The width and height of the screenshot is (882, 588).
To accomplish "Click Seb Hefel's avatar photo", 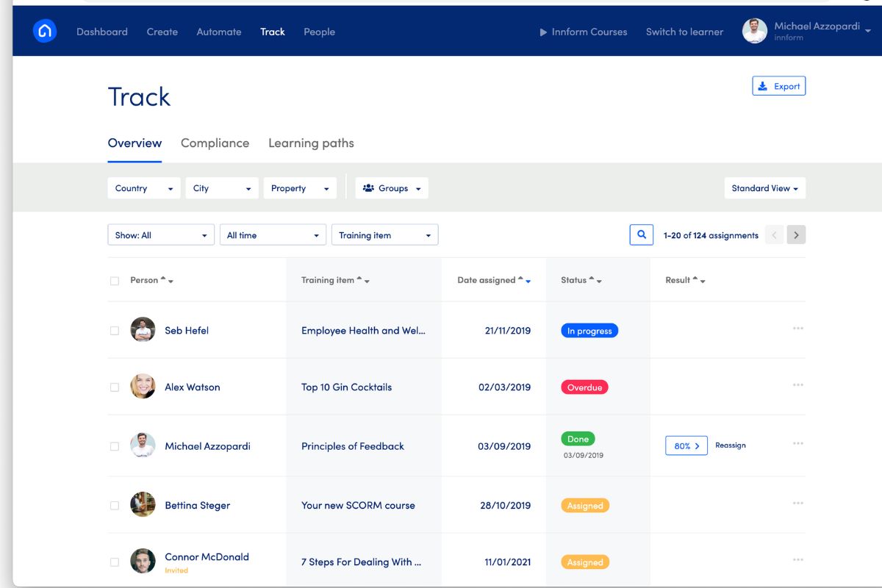I will pos(143,330).
